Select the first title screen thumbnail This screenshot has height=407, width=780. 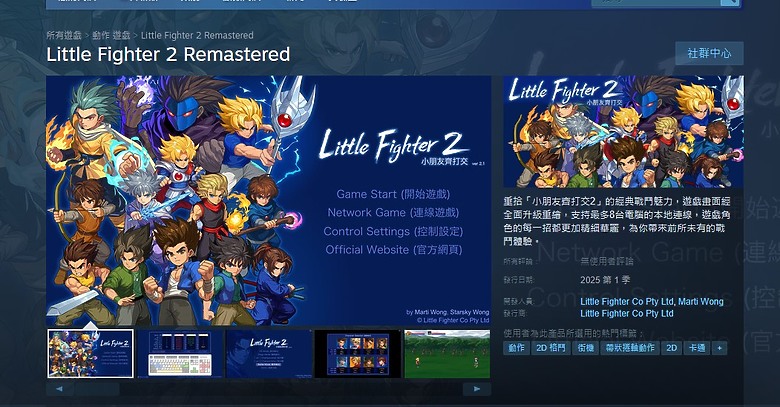tap(91, 353)
